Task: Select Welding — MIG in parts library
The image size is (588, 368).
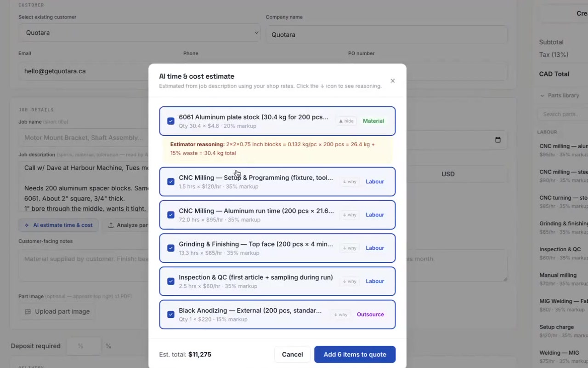Action: click(564, 356)
